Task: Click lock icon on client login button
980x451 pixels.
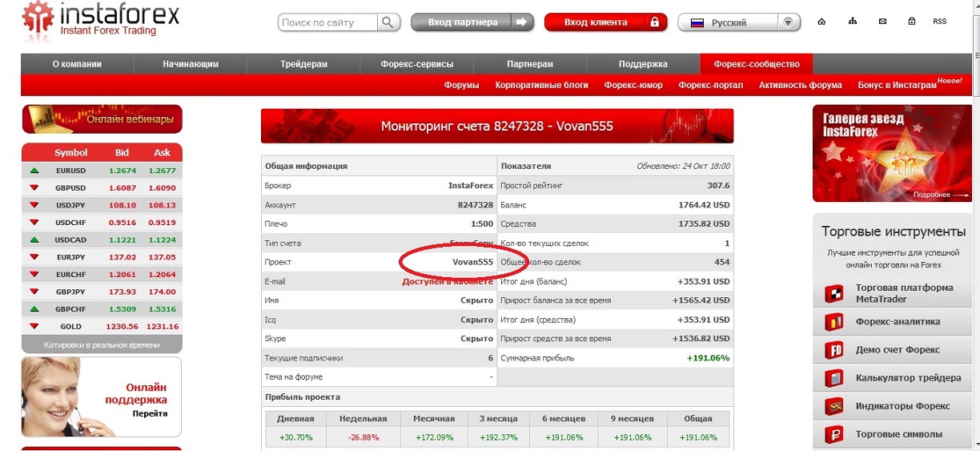Action: pos(654,22)
